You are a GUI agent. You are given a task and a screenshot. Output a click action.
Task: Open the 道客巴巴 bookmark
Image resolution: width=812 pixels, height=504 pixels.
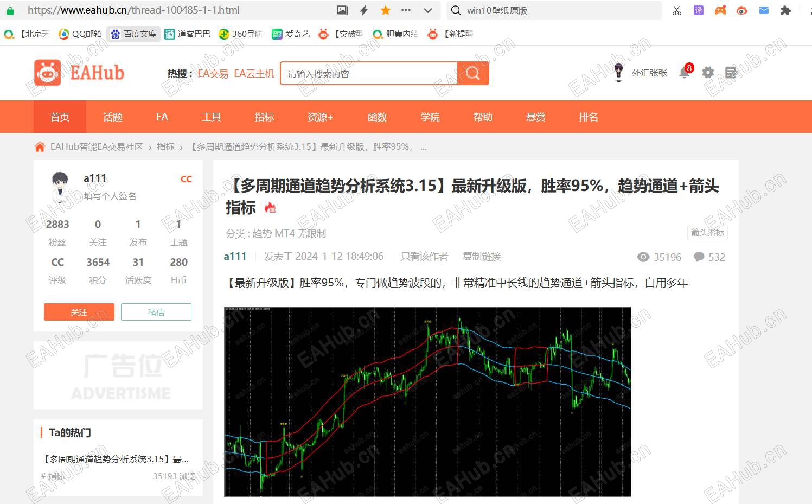click(x=187, y=34)
